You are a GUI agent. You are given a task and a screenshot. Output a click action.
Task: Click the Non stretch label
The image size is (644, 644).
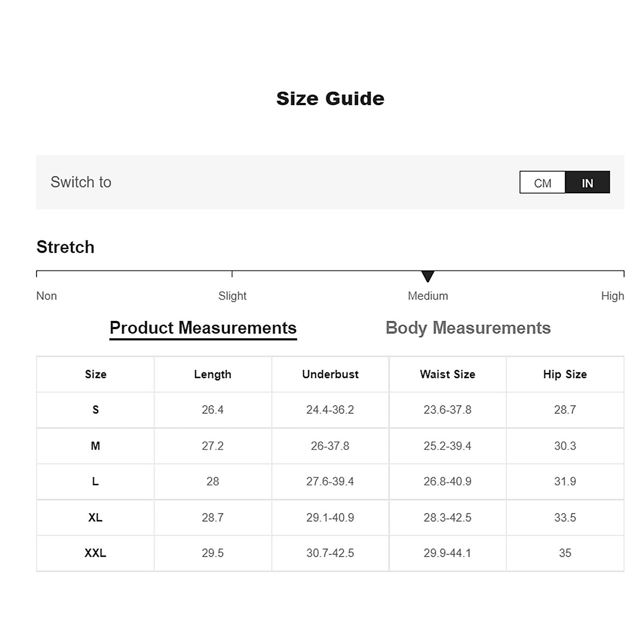[47, 296]
